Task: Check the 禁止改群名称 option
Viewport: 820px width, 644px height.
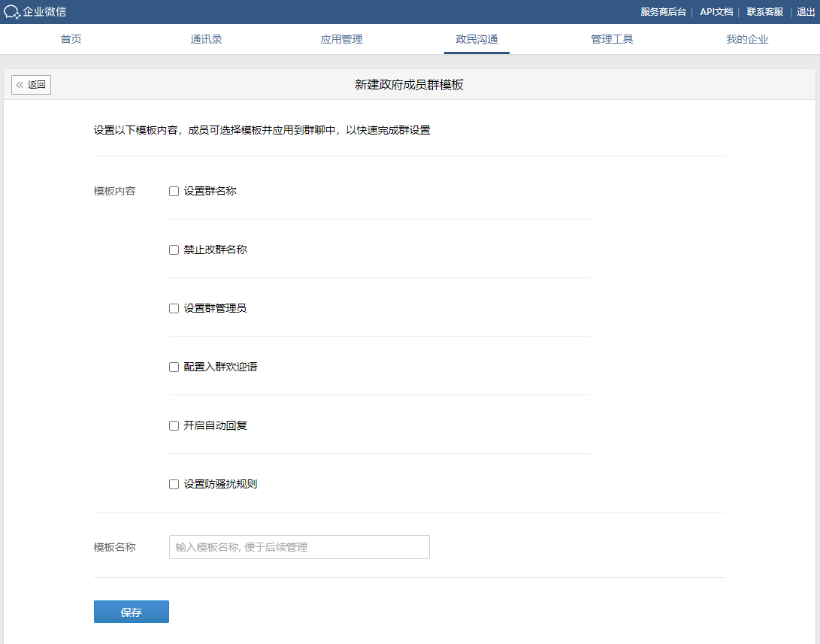Action: (174, 249)
